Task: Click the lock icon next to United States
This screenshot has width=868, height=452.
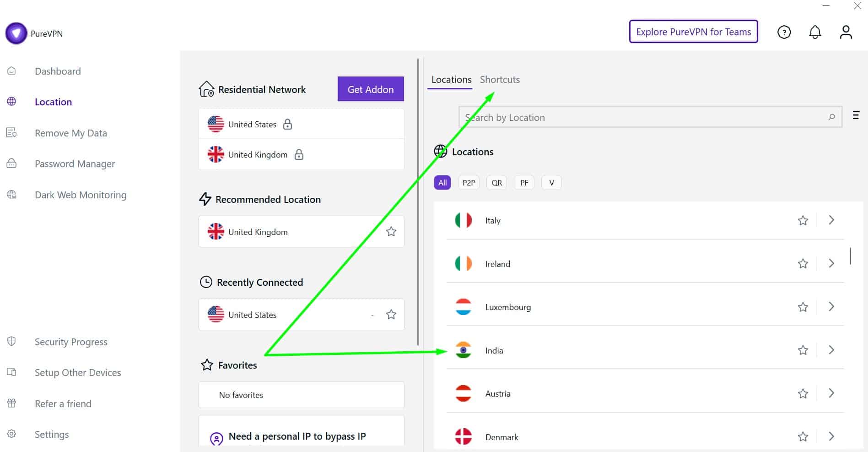Action: tap(287, 124)
